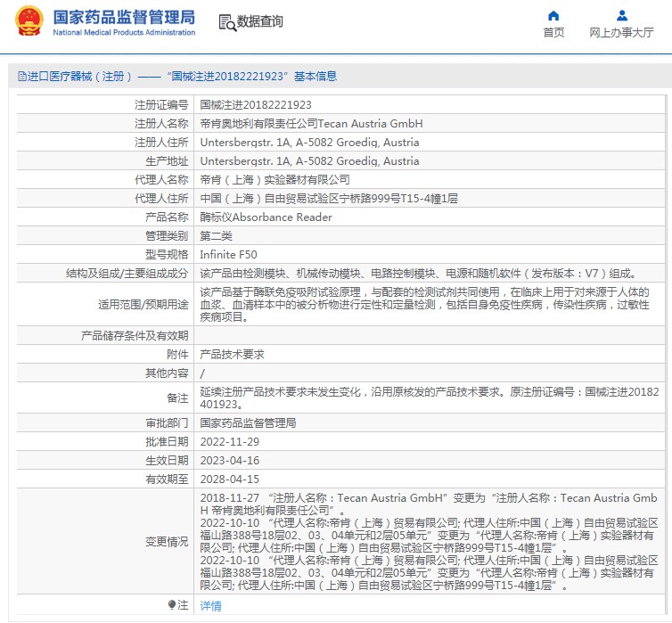The image size is (672, 623).
Task: Click the slash value in 其他内容 row
Action: point(202,373)
